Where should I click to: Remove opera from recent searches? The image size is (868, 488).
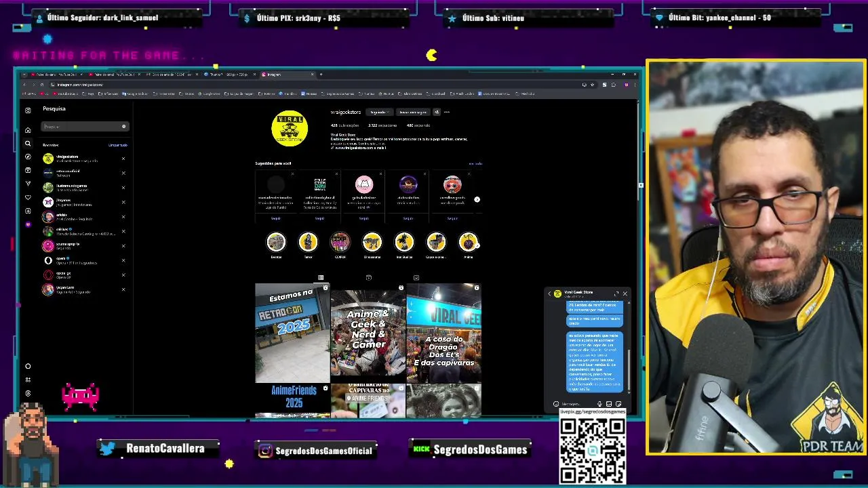click(123, 260)
